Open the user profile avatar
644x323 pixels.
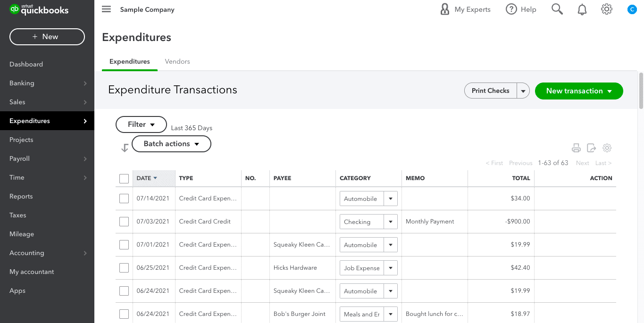[632, 9]
